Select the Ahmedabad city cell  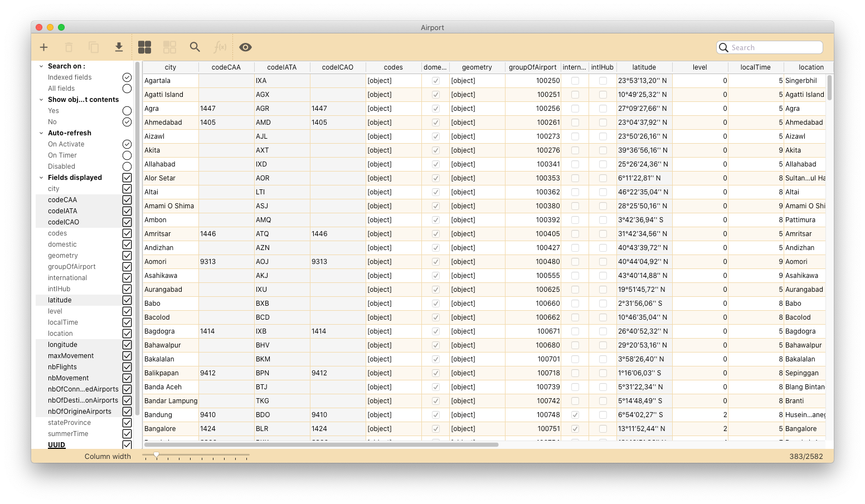(171, 123)
